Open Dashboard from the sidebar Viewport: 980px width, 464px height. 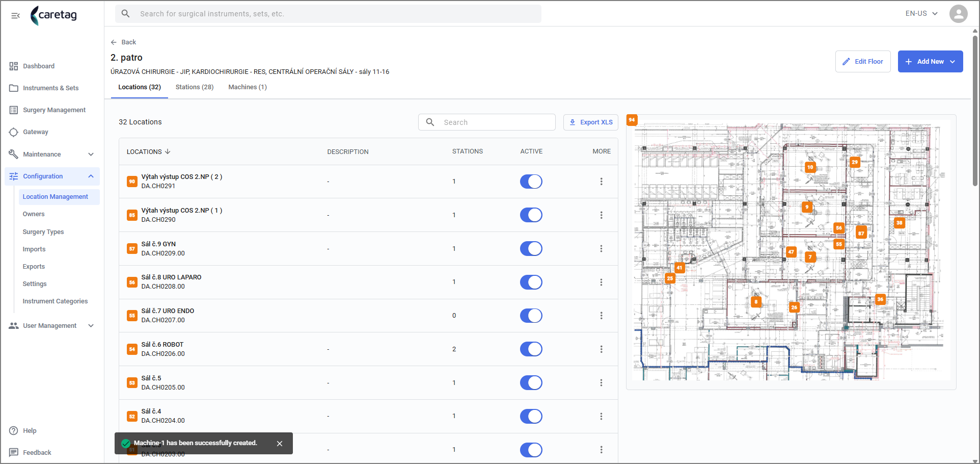coord(38,66)
